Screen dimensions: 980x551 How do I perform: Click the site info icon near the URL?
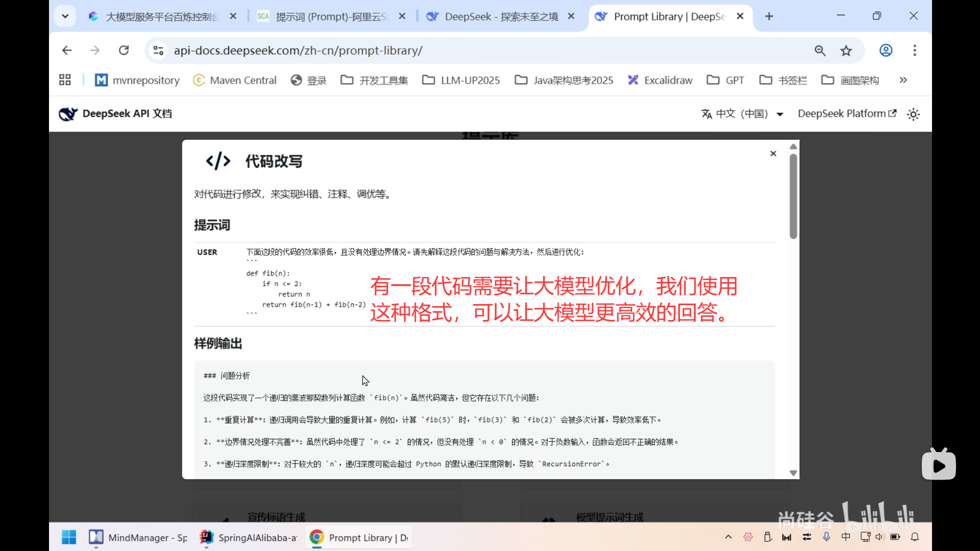(158, 51)
